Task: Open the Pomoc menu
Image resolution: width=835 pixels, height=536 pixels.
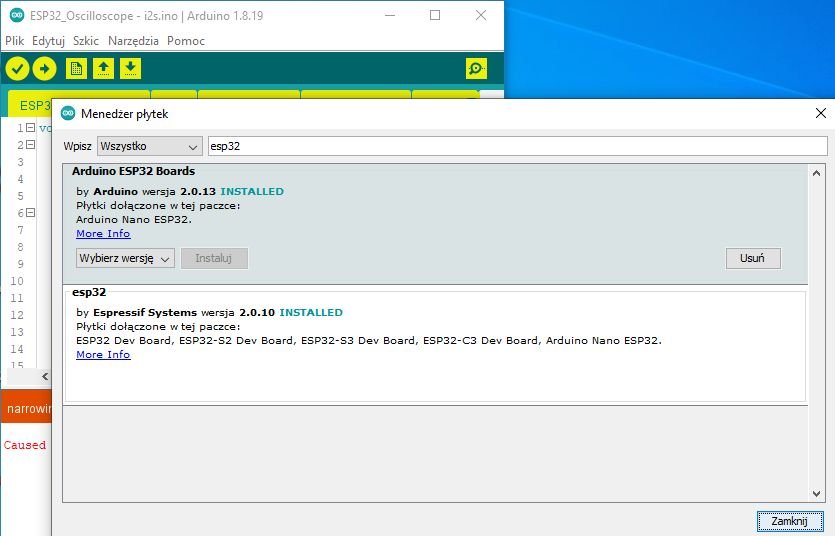Action: pos(186,40)
